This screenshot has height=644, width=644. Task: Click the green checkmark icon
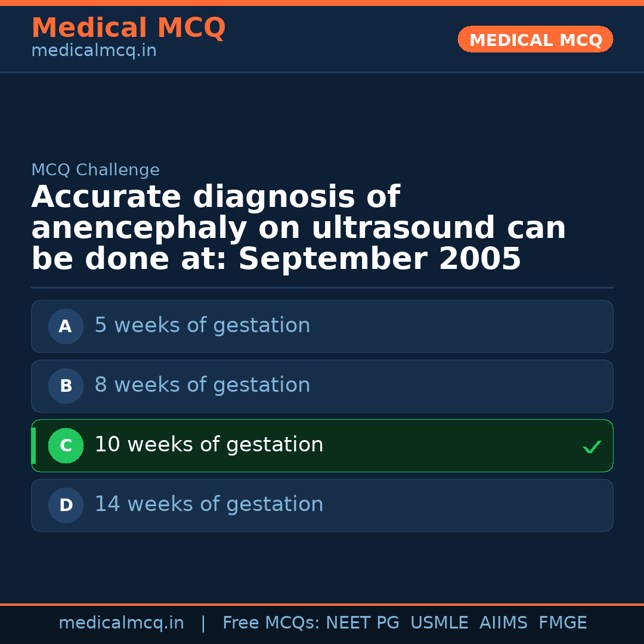592,447
